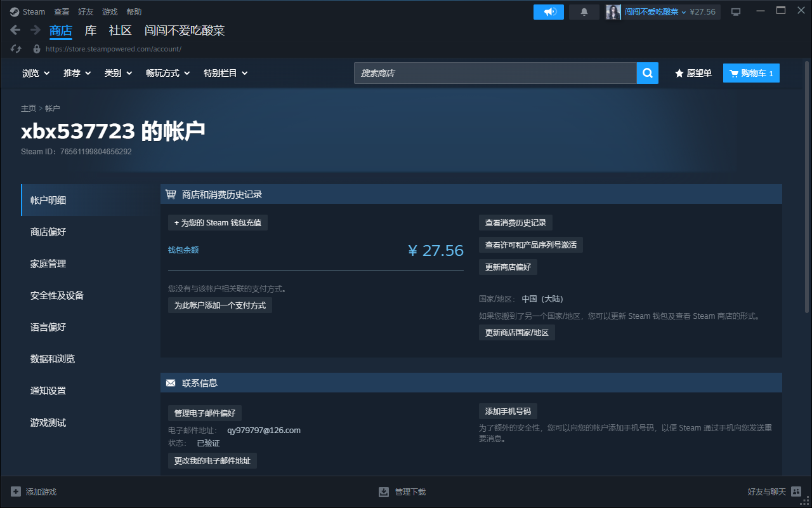Open the 查看 menu

[62, 12]
